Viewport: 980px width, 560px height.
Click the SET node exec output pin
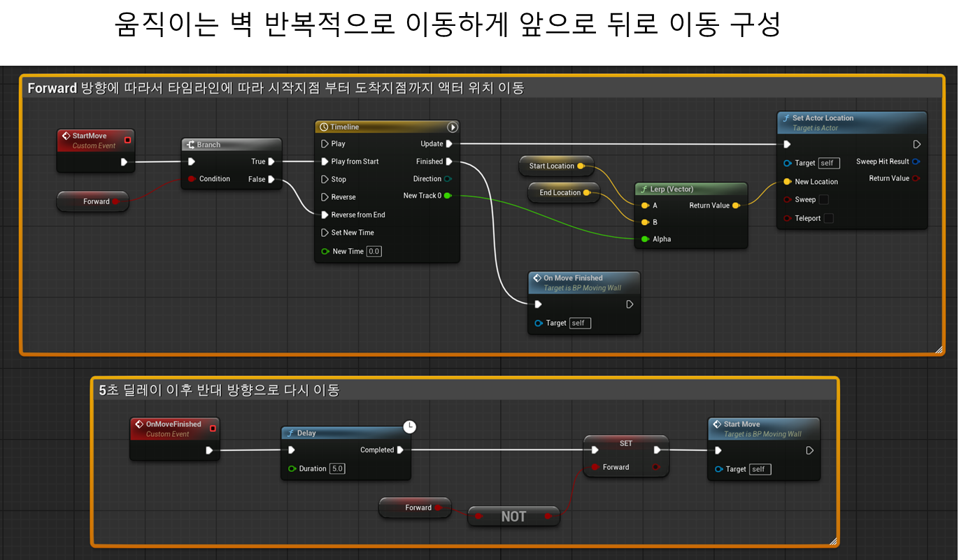[658, 450]
